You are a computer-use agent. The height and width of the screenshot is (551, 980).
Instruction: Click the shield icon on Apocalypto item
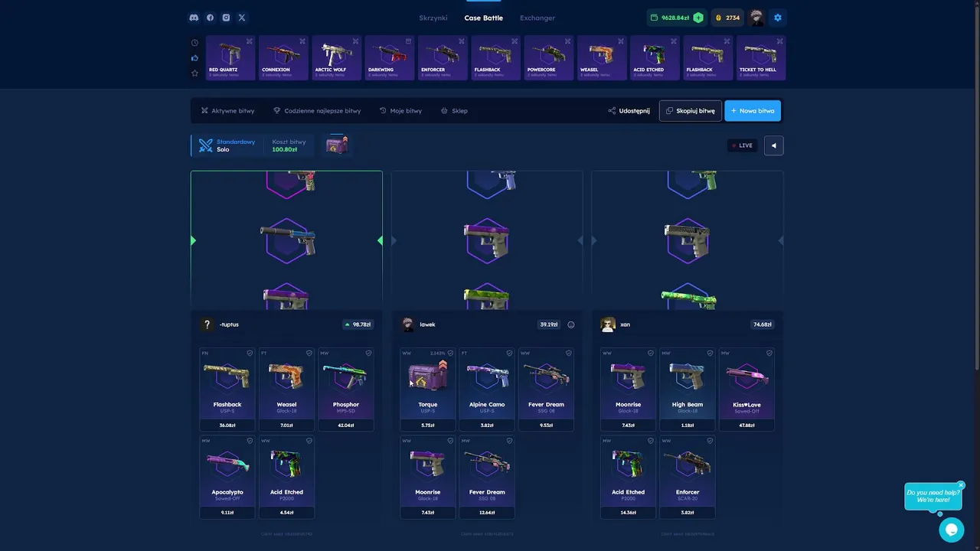pos(250,441)
